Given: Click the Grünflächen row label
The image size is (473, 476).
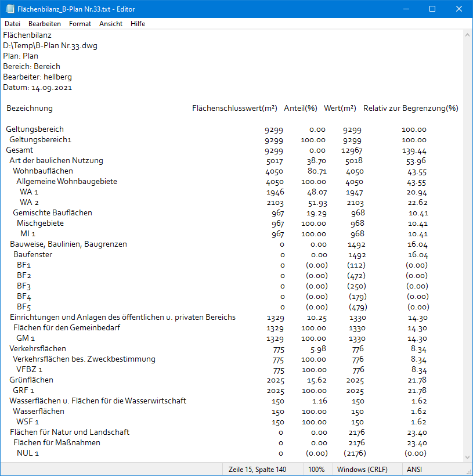Looking at the screenshot, I should pyautogui.click(x=31, y=380).
